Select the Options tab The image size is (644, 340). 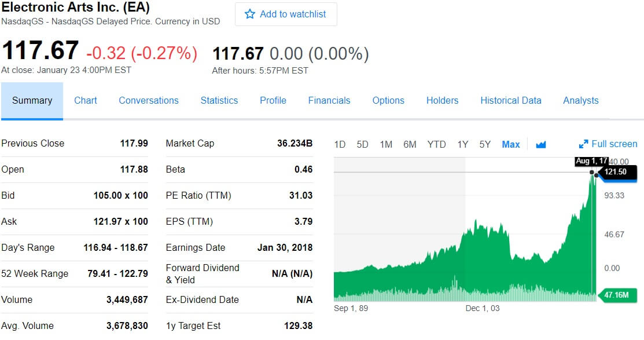[x=388, y=100]
